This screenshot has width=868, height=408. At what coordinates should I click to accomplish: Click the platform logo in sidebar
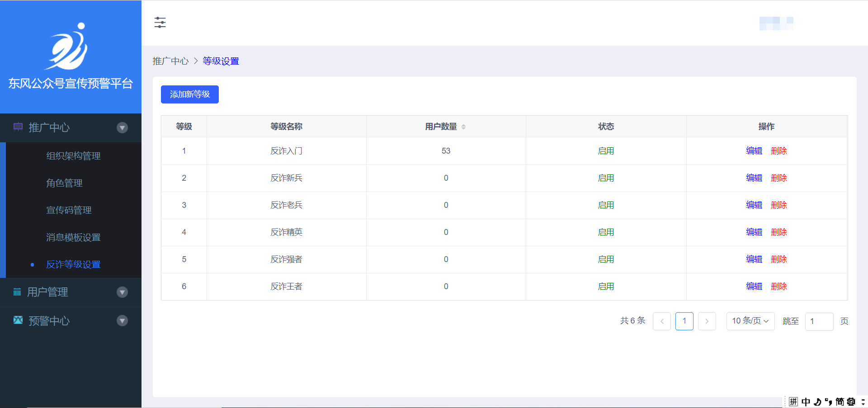pos(68,47)
